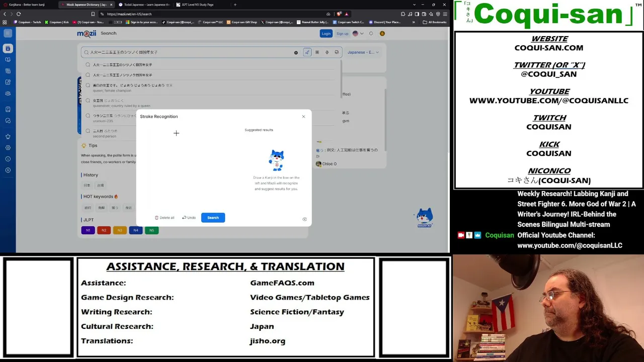Click the orange coin icon in header
The height and width of the screenshot is (362, 644).
coord(382,34)
